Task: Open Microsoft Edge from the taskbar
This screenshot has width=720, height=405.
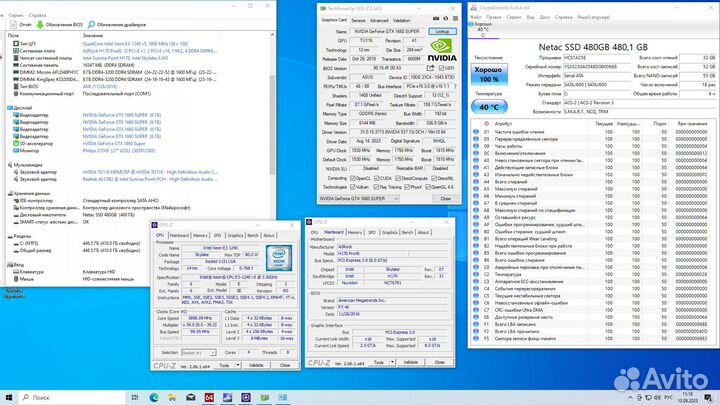Action: pos(153,398)
